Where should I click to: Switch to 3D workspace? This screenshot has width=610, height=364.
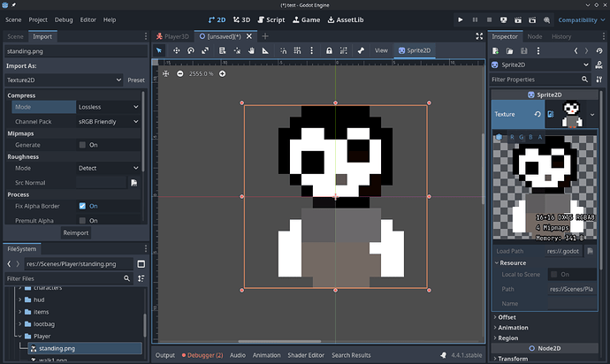(241, 19)
